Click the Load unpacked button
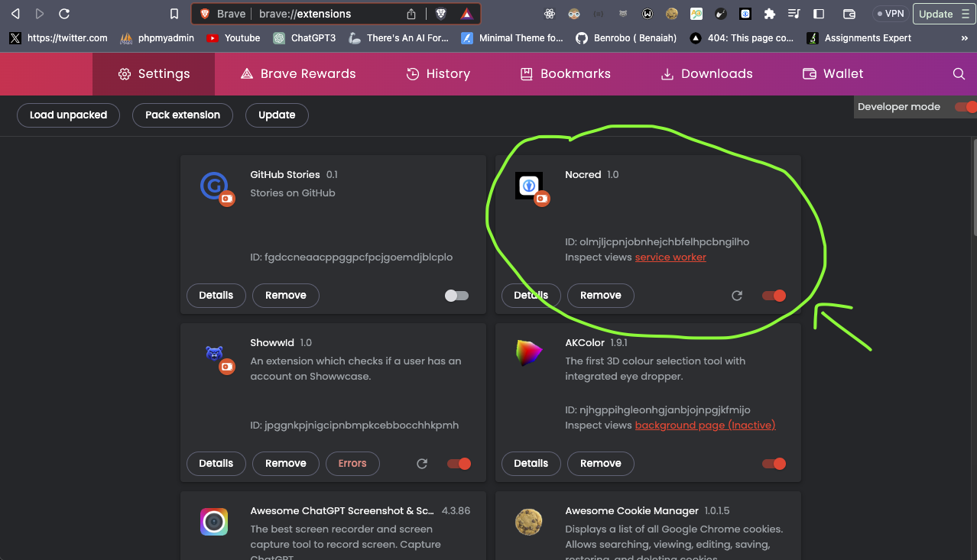The height and width of the screenshot is (560, 977). (68, 115)
